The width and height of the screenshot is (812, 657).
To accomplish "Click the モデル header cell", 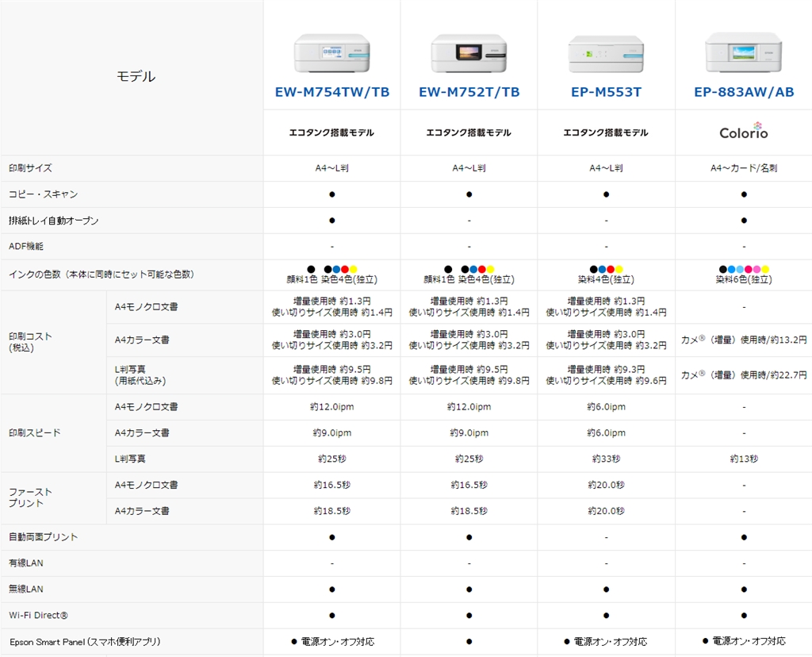I will [136, 77].
